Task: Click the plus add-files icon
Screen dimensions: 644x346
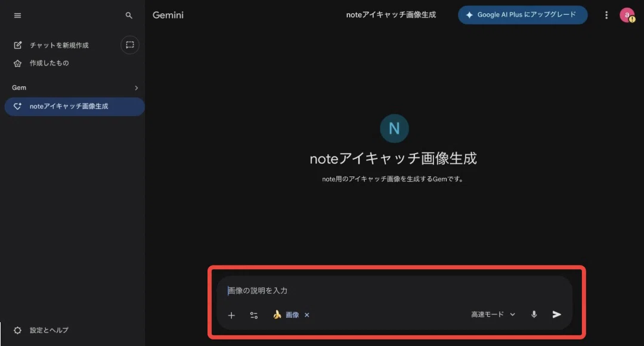Action: point(231,315)
